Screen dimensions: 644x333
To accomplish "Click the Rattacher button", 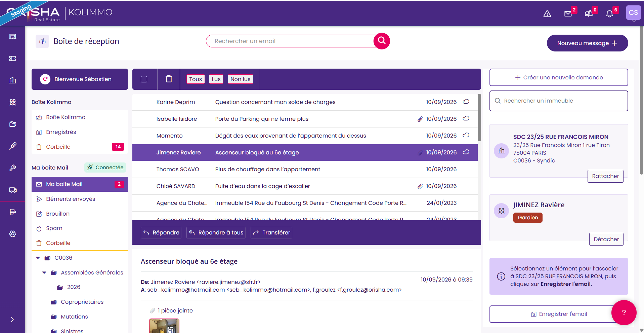I will (605, 176).
